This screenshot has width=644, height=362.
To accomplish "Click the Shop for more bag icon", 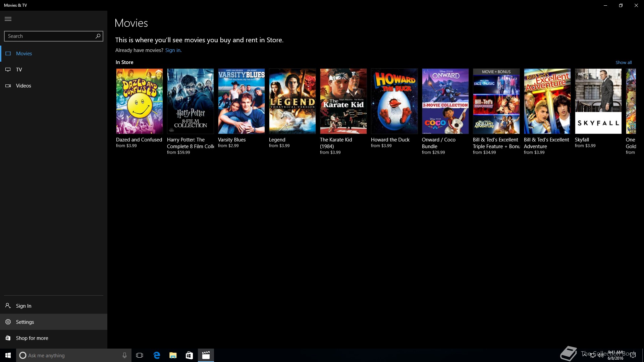I will click(x=8, y=338).
